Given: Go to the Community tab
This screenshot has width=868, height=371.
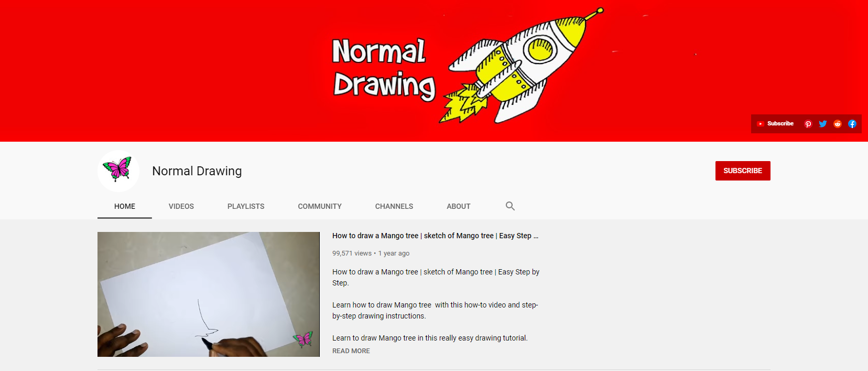Looking at the screenshot, I should 320,206.
